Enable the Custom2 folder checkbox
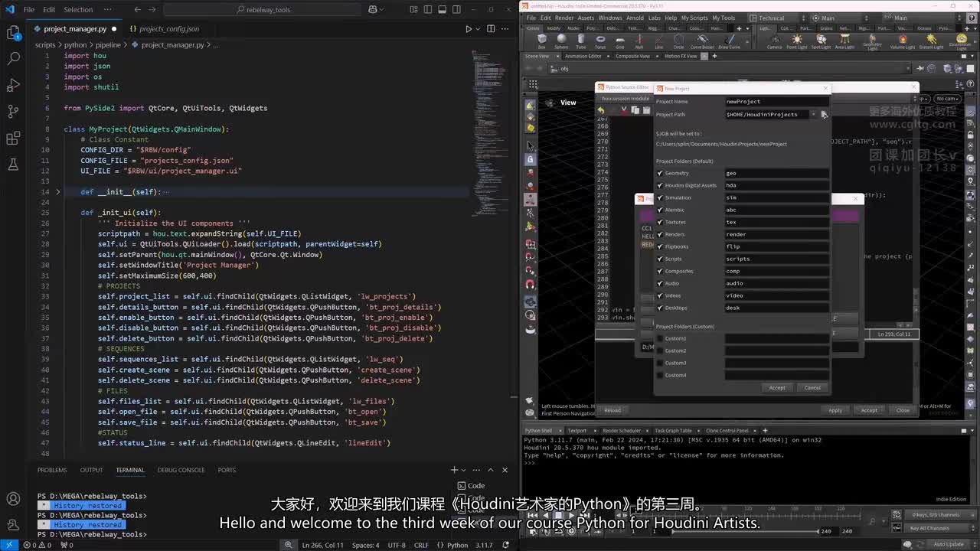980x551 pixels. [x=660, y=350]
